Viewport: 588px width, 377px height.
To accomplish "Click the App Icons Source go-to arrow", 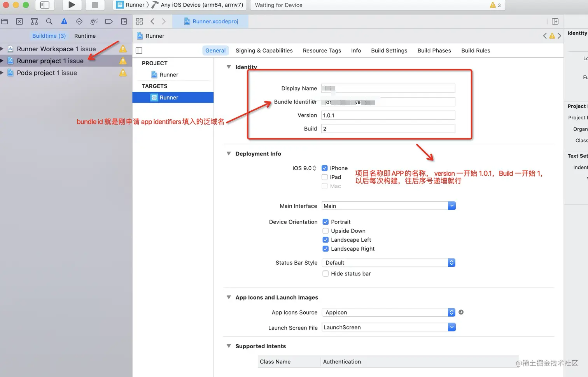I will 461,312.
